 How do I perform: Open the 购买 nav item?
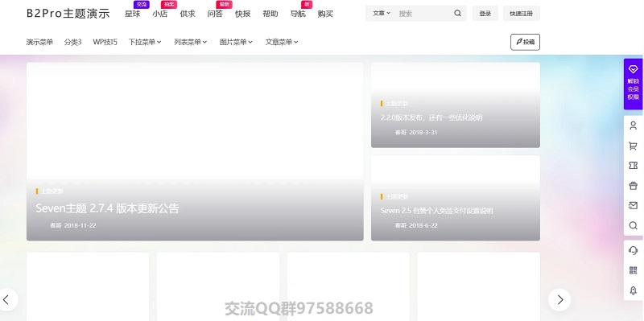point(325,14)
